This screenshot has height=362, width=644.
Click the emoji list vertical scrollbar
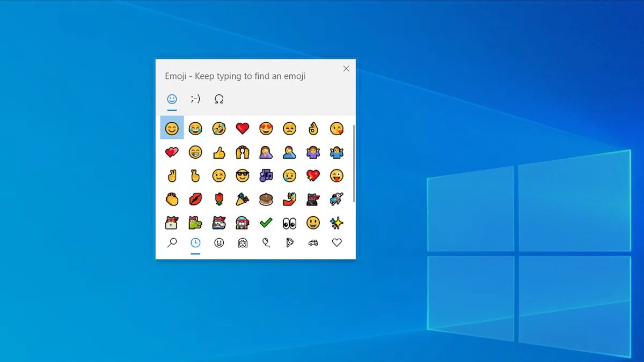tap(354, 164)
